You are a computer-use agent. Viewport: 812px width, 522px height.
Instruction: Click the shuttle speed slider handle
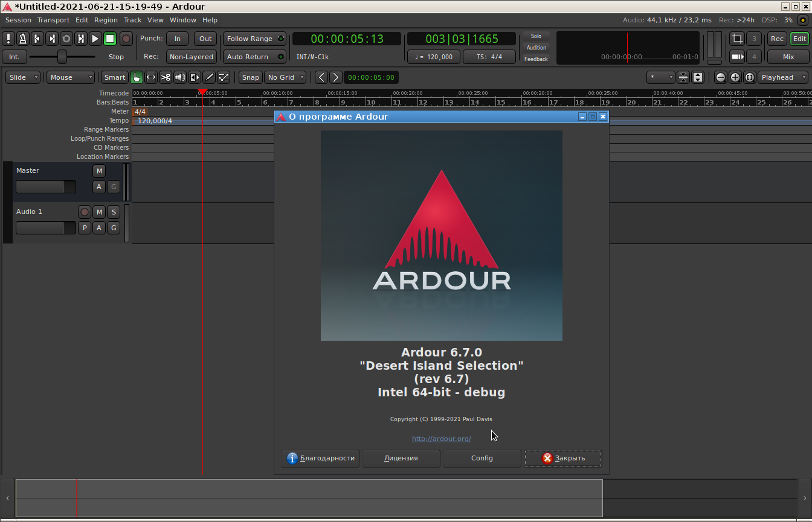(x=62, y=57)
